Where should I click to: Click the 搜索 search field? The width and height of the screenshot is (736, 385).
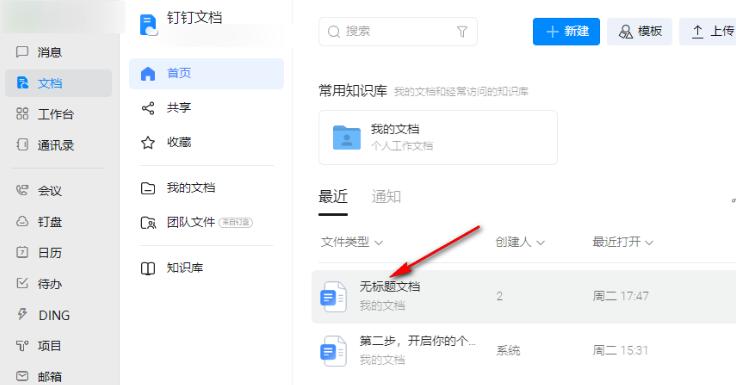pos(398,31)
